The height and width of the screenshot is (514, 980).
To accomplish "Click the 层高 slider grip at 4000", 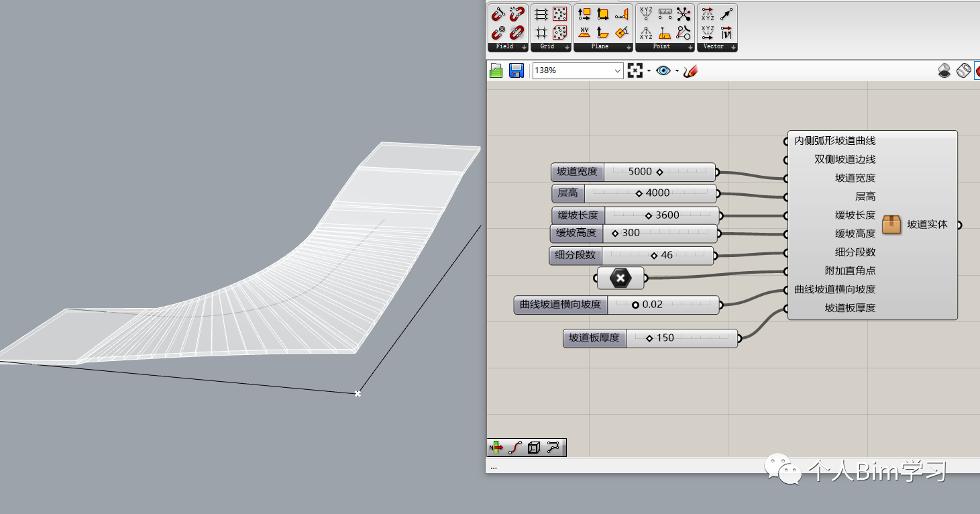I will click(639, 193).
